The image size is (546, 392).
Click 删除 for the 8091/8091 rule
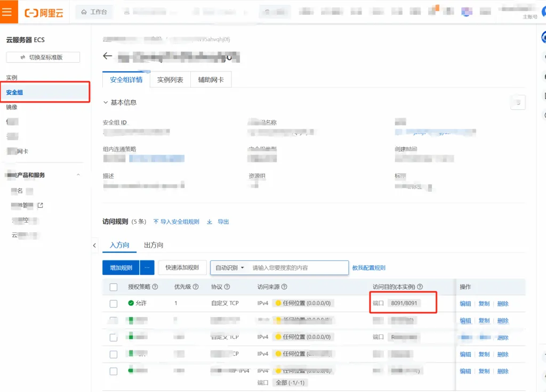click(x=503, y=303)
